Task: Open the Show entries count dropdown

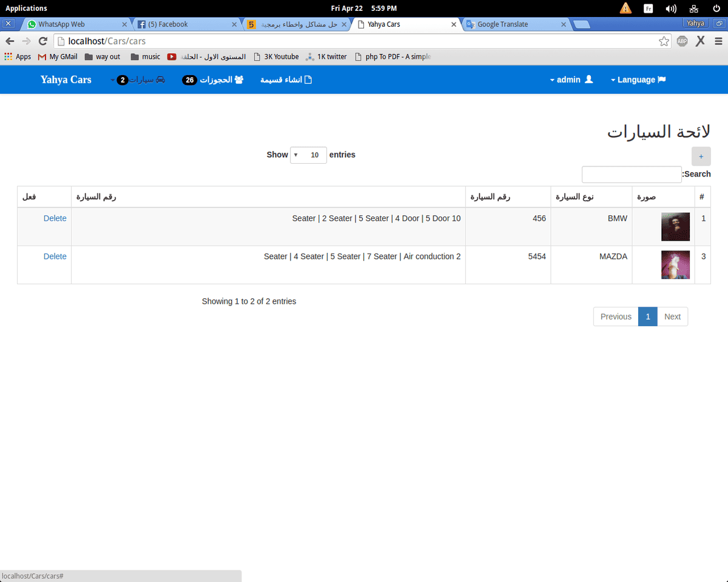Action: pos(309,155)
